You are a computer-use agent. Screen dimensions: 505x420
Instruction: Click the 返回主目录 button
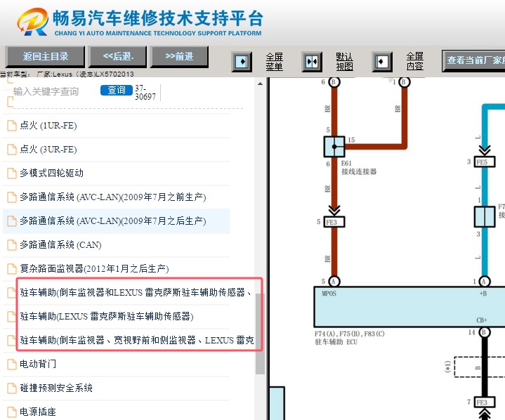coord(45,56)
